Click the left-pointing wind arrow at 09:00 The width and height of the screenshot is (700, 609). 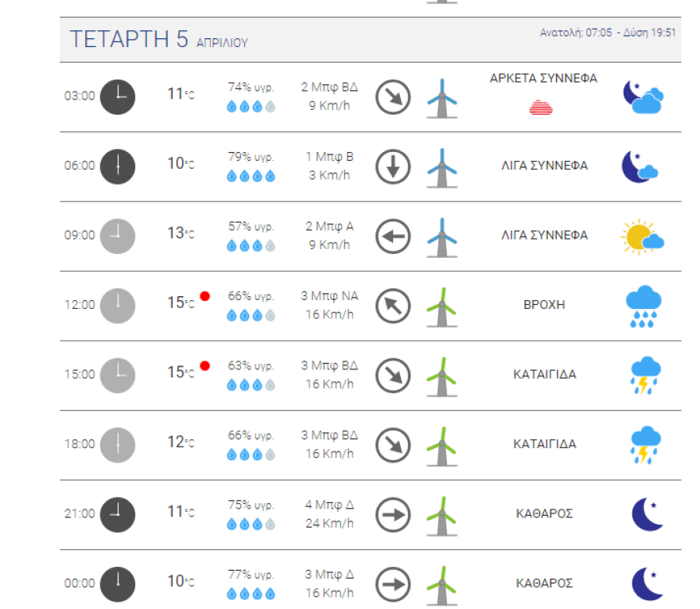click(x=392, y=236)
